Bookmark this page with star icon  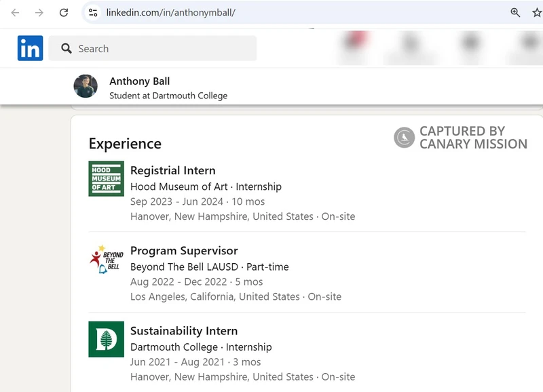pos(537,13)
